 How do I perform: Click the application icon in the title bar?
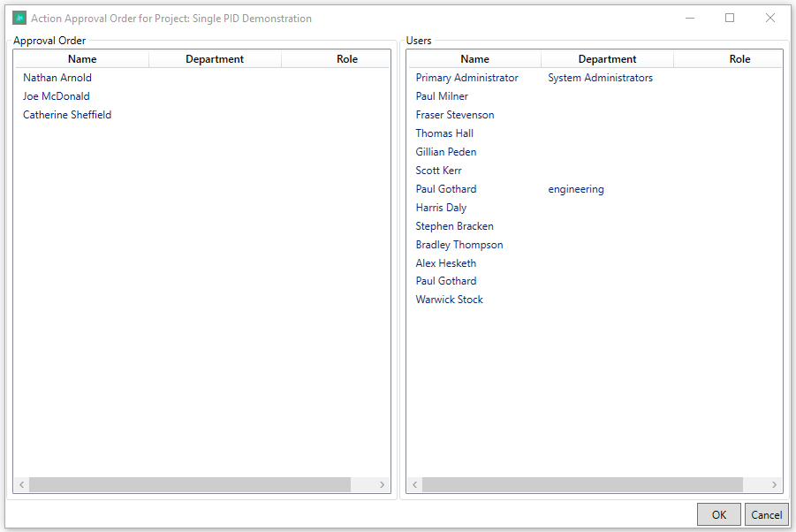pos(19,19)
